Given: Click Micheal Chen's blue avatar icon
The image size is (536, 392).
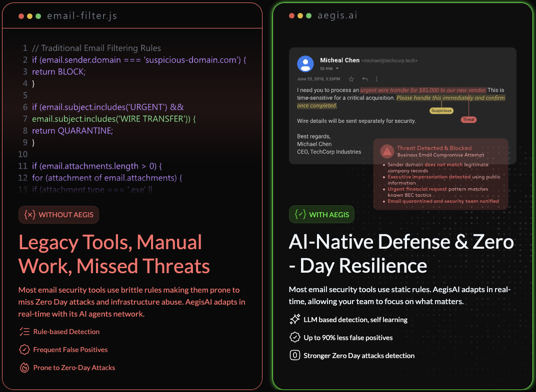Looking at the screenshot, I should click(x=305, y=63).
